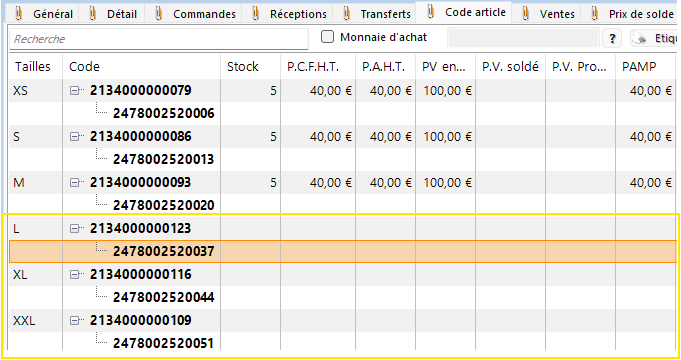
Task: Click paperclip icon on Général tab
Action: pyautogui.click(x=18, y=14)
